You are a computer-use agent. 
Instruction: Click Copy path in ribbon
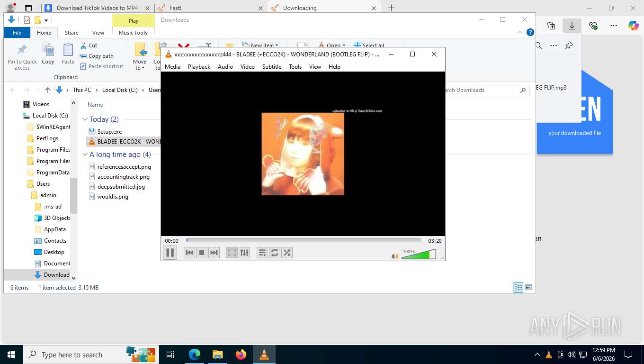pos(97,56)
